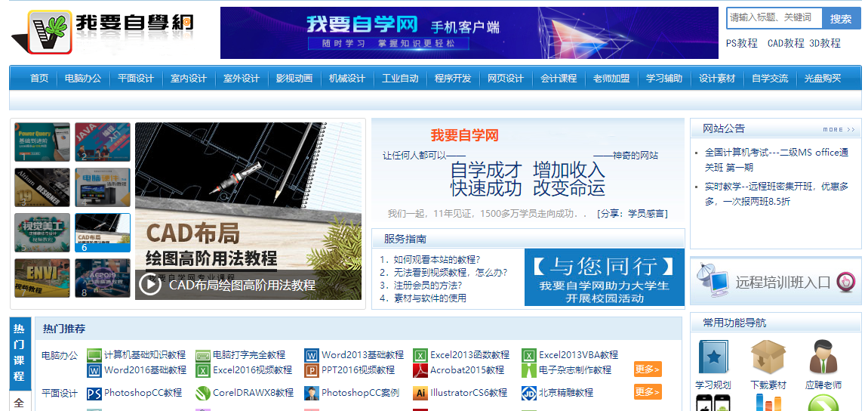Image resolution: width=868 pixels, height=411 pixels.
Task: Click the CorelDRAW icon beside CorelDRAWX8教程
Action: point(203,394)
